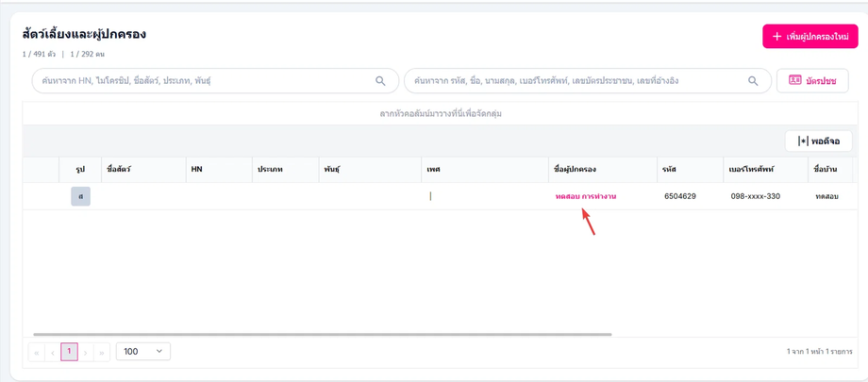
Task: Sort by เบอร์โทรศัพท์ column header
Action: tap(765, 170)
